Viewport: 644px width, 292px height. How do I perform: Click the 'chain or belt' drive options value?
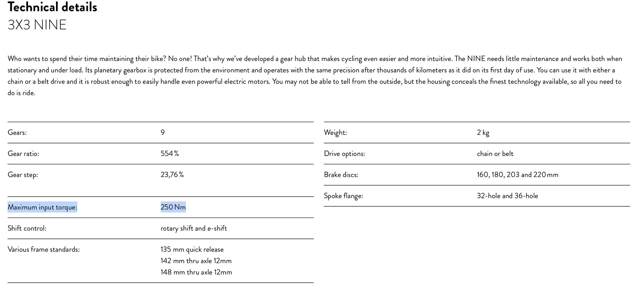(495, 154)
